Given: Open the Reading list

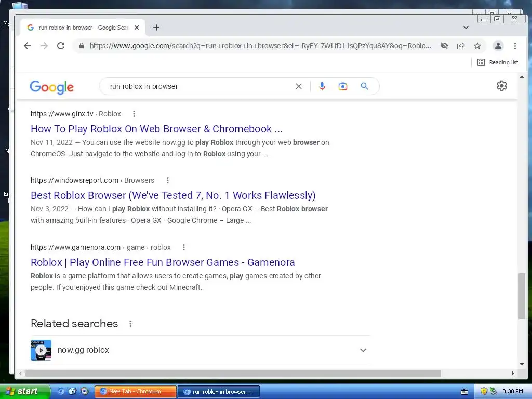Looking at the screenshot, I should 498,62.
